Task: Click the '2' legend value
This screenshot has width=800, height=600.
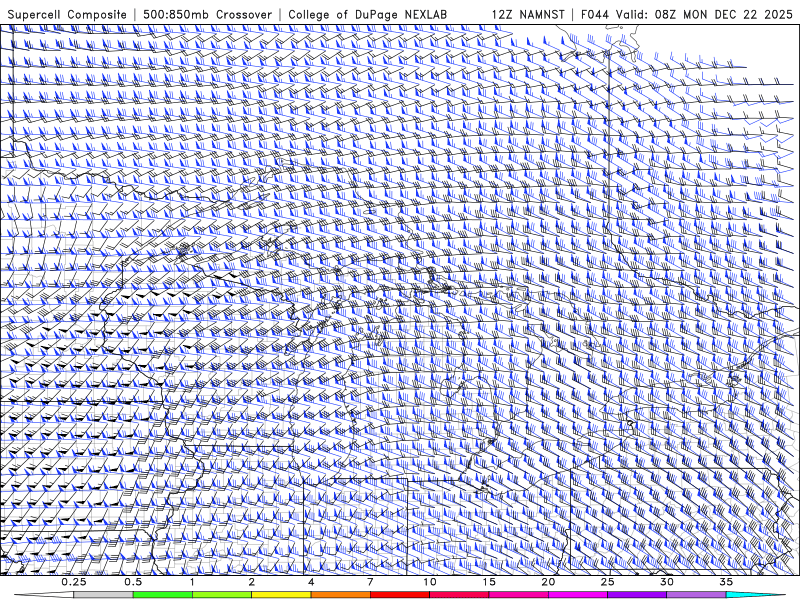Action: coord(252,582)
